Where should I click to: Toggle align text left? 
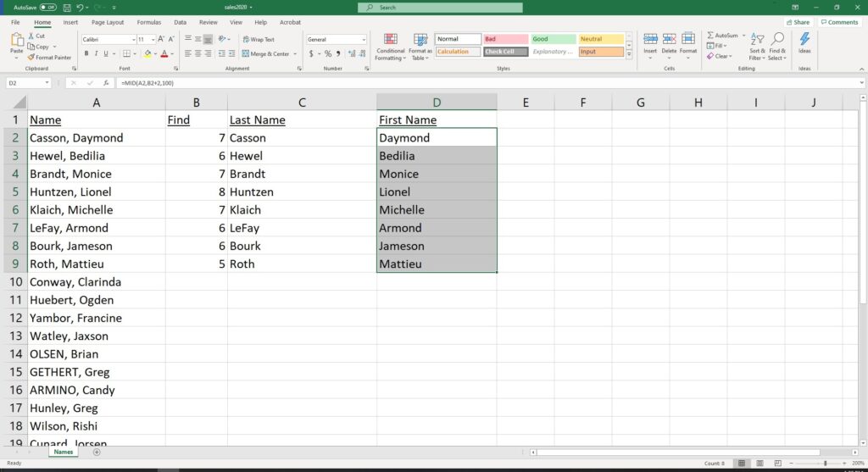click(x=187, y=54)
